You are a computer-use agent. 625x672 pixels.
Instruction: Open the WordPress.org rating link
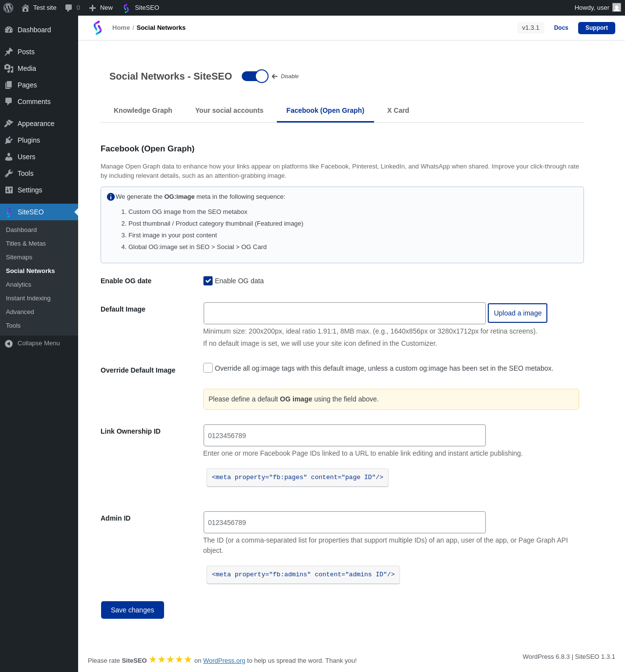224,661
